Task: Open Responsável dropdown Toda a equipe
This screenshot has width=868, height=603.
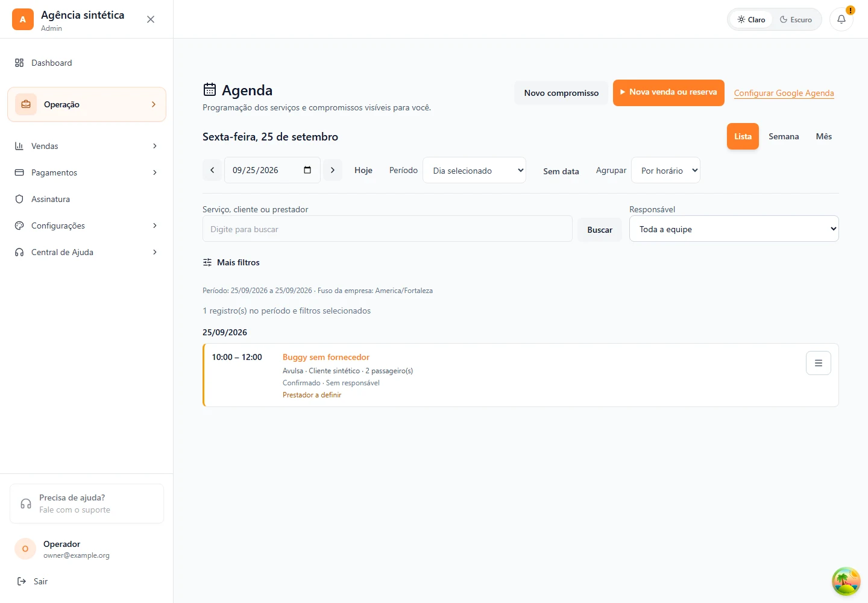Action: point(734,229)
